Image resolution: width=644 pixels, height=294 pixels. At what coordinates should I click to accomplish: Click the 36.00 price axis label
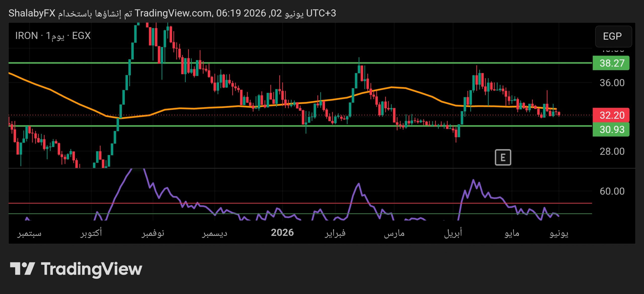click(x=612, y=83)
